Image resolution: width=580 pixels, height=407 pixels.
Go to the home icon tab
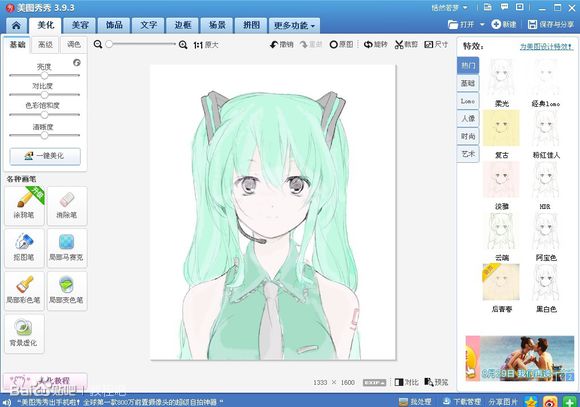[x=16, y=26]
